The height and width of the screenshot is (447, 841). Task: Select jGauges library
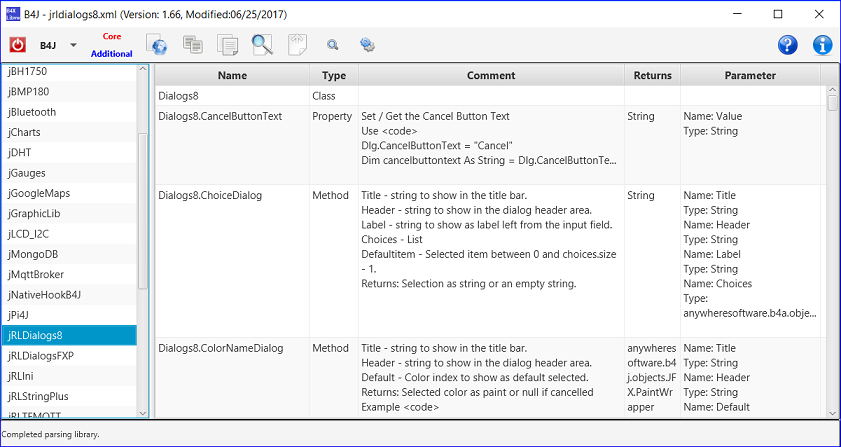click(69, 173)
